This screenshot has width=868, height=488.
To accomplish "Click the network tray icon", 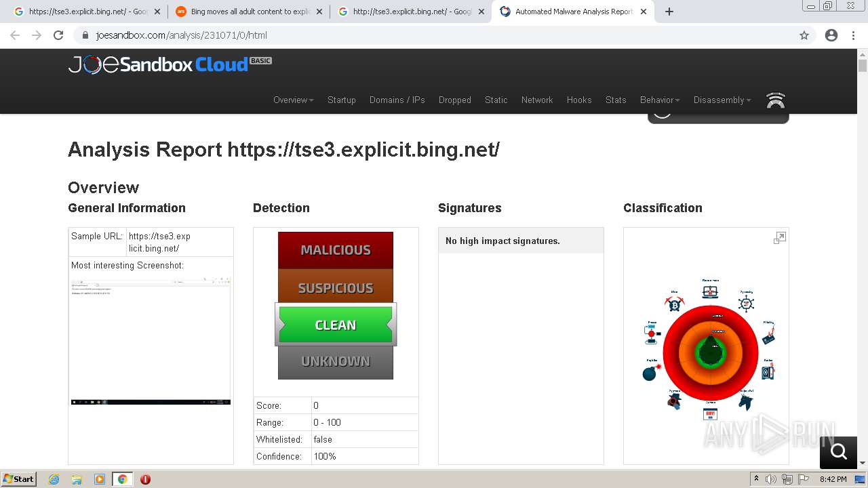I will click(x=787, y=479).
